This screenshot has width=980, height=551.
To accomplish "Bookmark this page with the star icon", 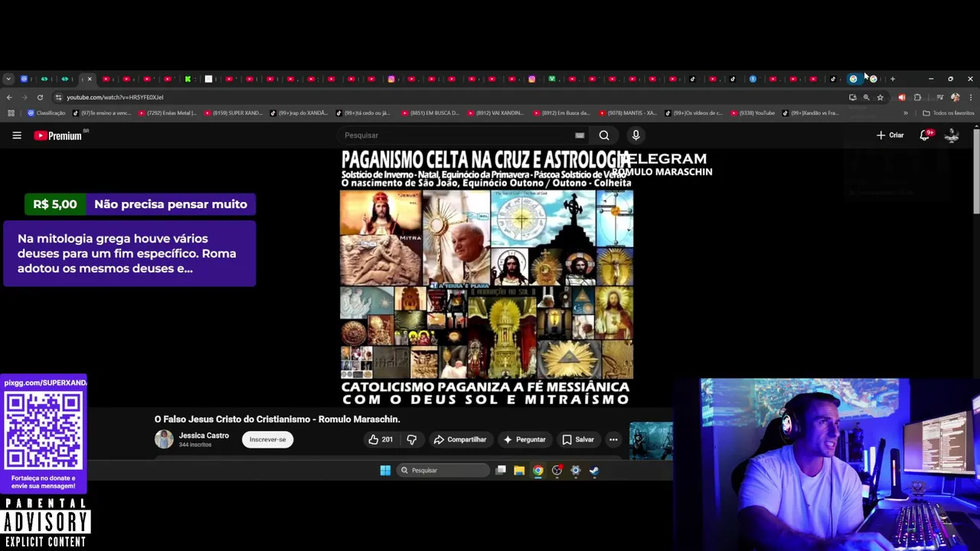I will [880, 97].
